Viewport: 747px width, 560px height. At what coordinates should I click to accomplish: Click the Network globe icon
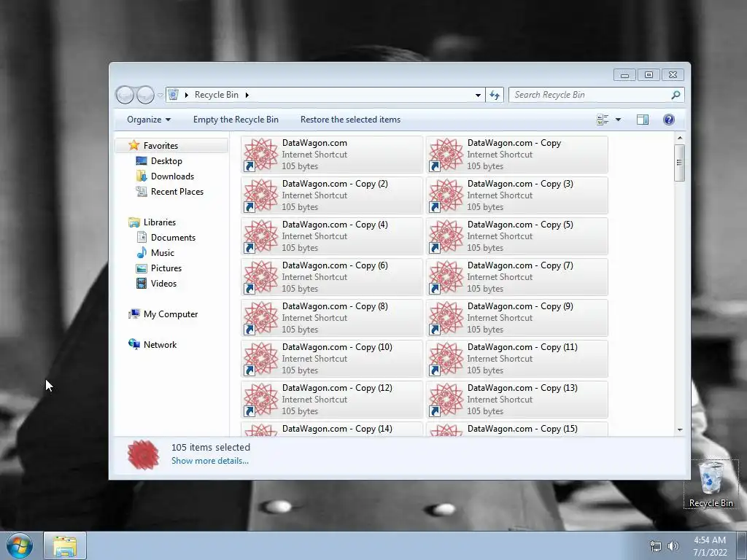click(x=134, y=344)
